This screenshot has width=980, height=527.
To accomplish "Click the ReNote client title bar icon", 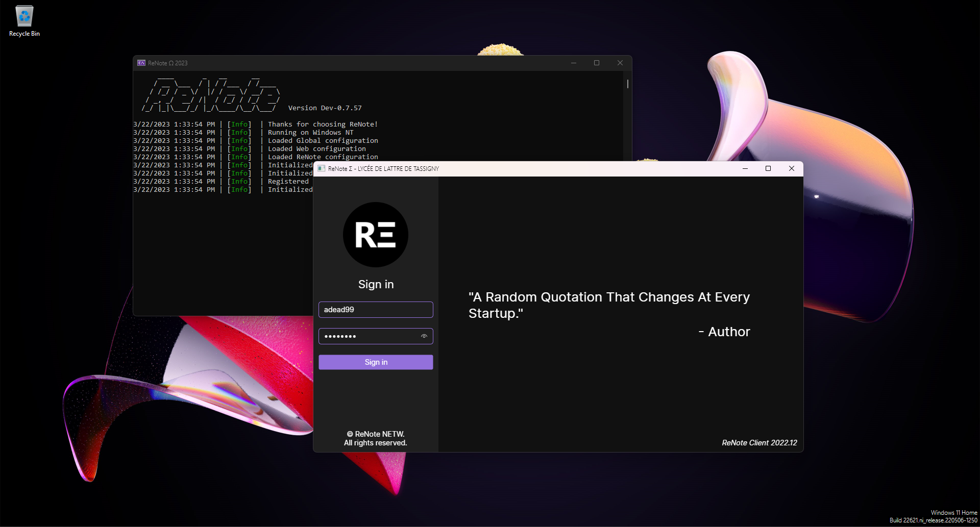I will 322,169.
